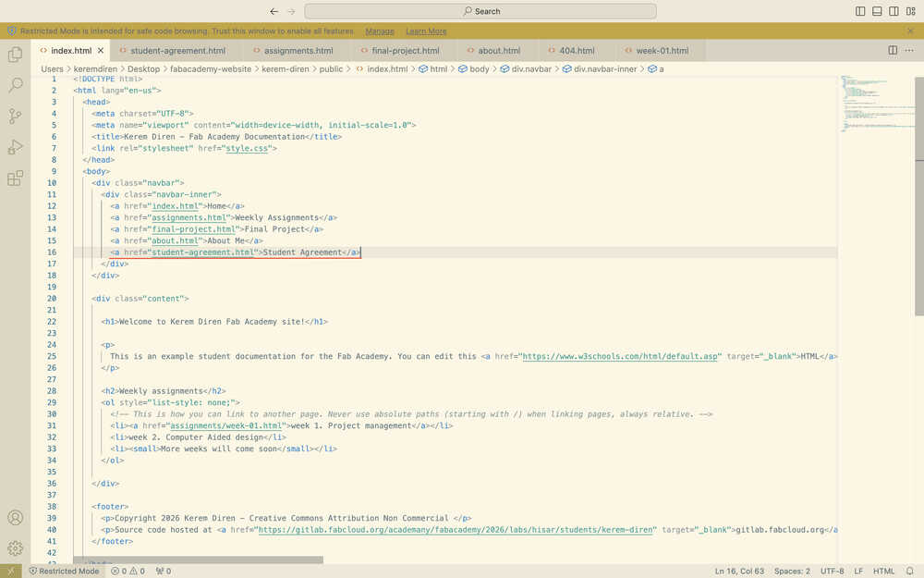Expand the keremdiren breadcrumb
The height and width of the screenshot is (578, 924).
[x=95, y=69]
